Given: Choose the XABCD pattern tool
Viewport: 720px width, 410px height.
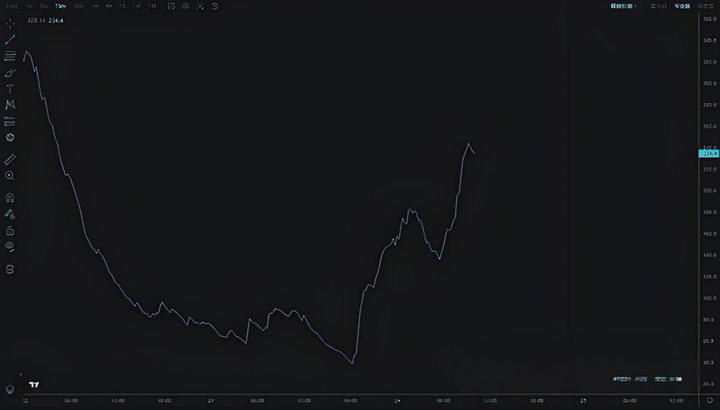Looking at the screenshot, I should coord(10,105).
